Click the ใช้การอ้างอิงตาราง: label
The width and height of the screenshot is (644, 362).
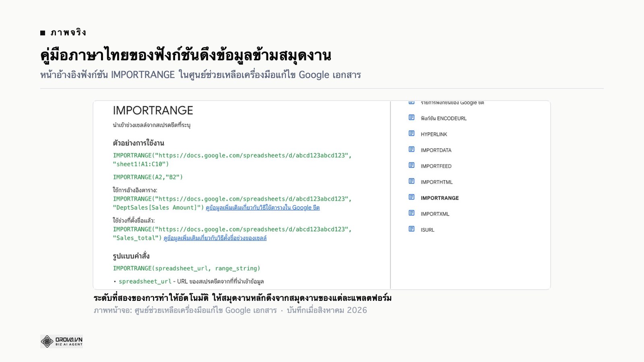(135, 190)
